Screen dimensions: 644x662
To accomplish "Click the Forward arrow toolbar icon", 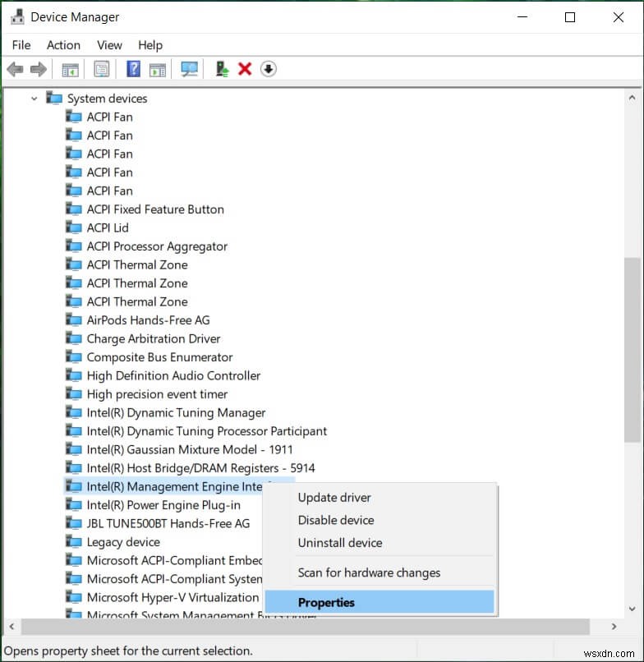I will tap(39, 69).
